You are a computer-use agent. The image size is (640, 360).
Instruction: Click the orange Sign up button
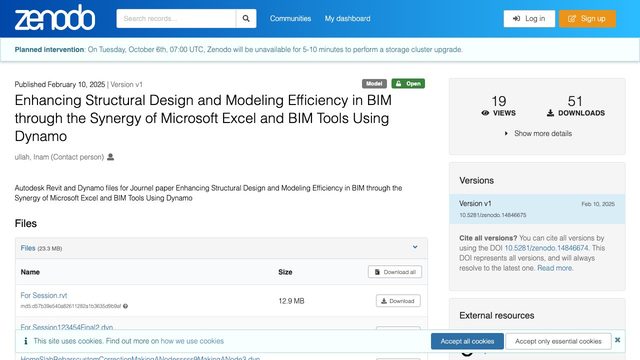(587, 18)
